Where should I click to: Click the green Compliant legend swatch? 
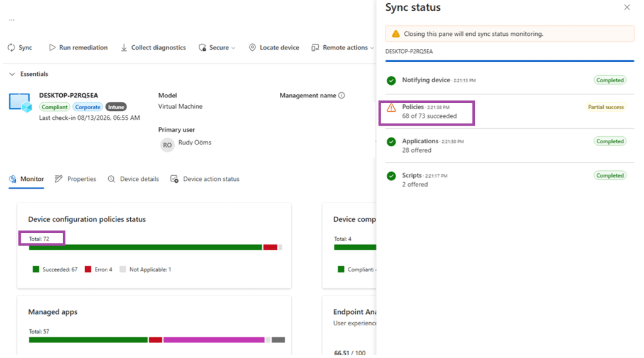[x=341, y=269]
